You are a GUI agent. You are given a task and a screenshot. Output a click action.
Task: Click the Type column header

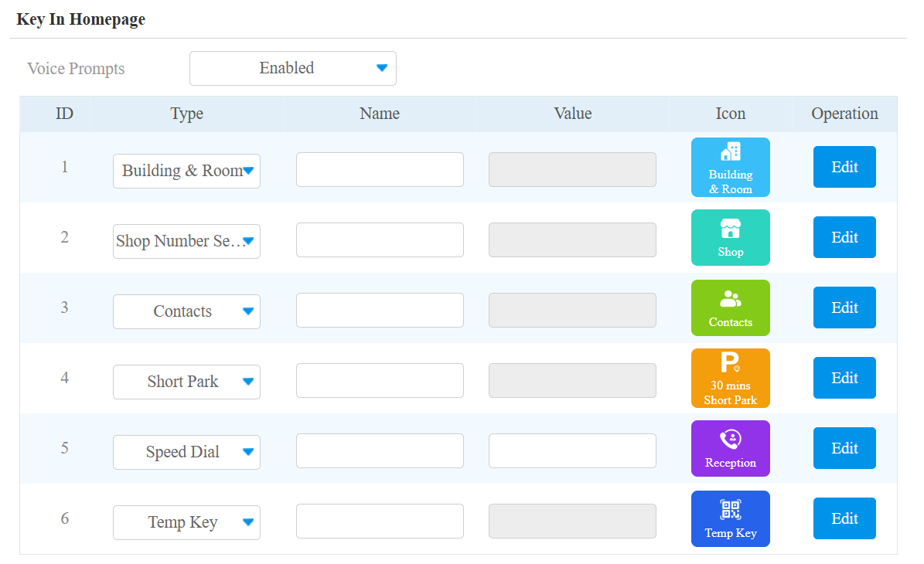pyautogui.click(x=187, y=114)
